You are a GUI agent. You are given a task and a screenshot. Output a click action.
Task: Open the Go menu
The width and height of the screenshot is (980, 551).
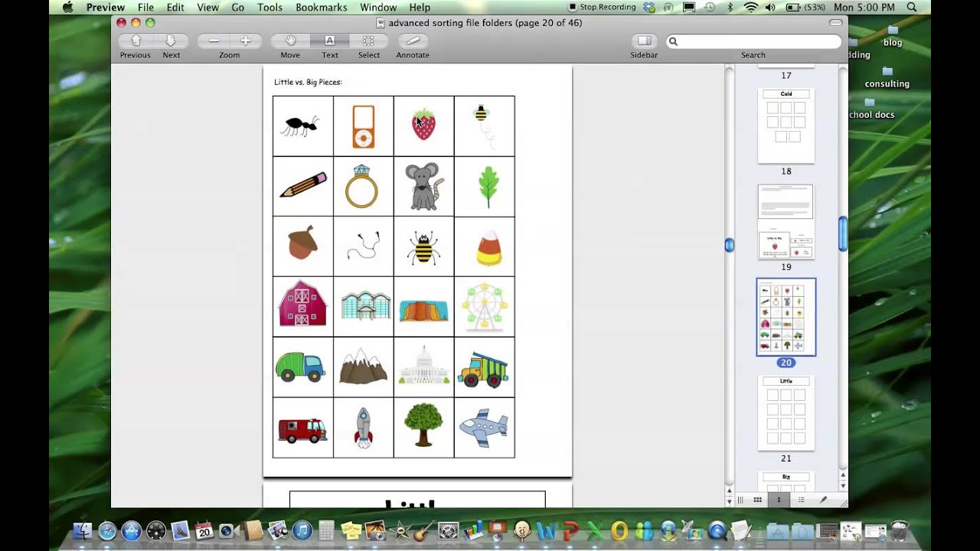click(238, 8)
